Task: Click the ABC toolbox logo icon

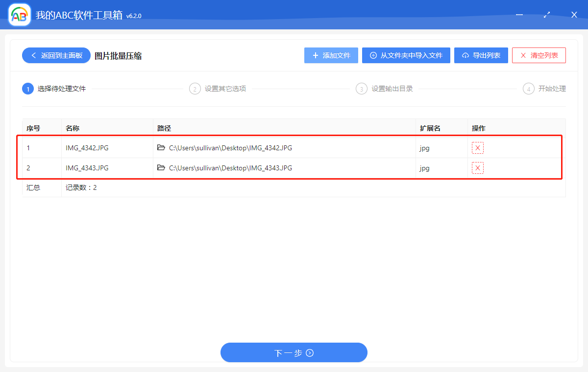Action: 19,15
